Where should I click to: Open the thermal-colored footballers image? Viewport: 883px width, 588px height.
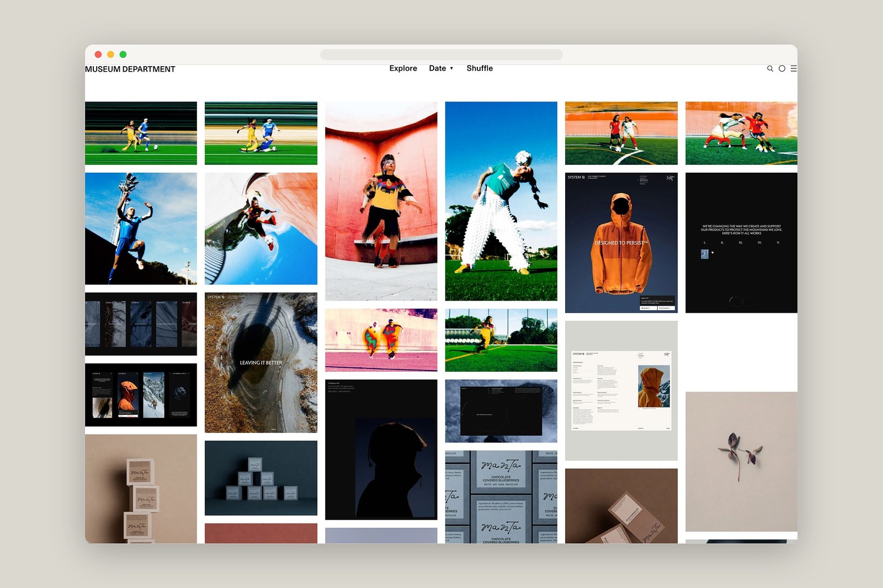381,340
